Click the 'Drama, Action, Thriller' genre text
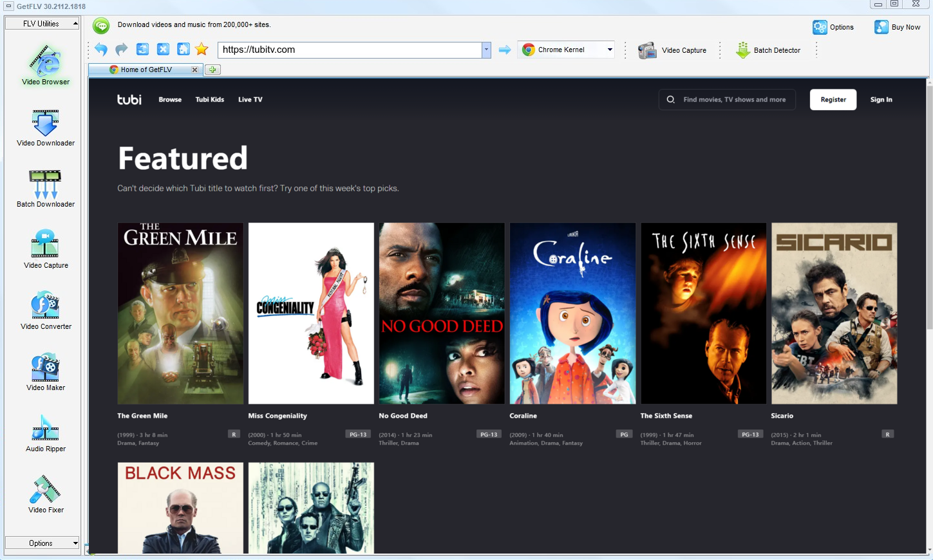 coord(802,443)
